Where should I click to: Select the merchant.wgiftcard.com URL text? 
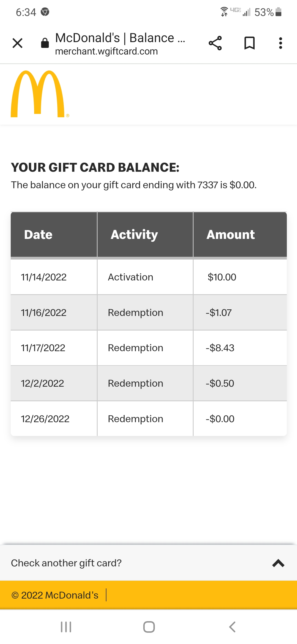[x=106, y=51]
